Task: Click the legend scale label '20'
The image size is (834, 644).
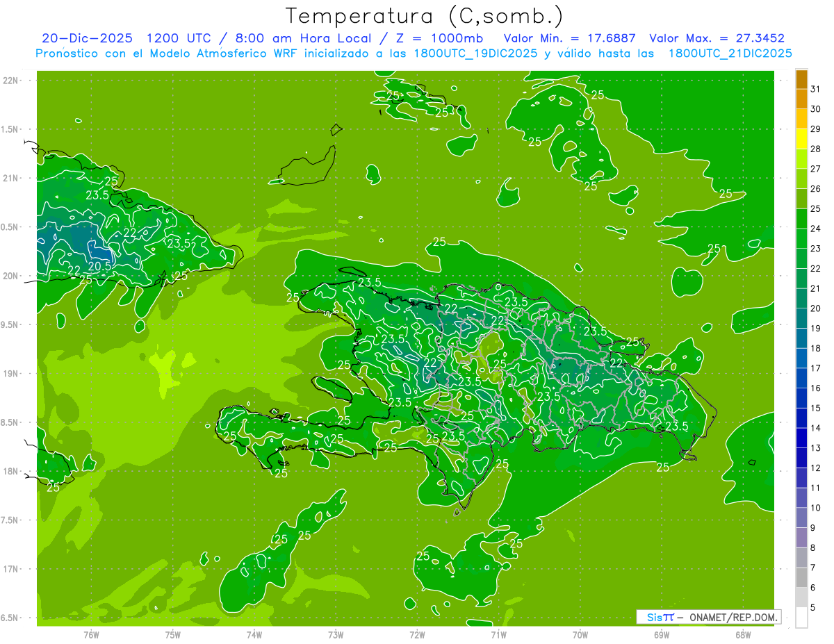Action: pyautogui.click(x=816, y=308)
